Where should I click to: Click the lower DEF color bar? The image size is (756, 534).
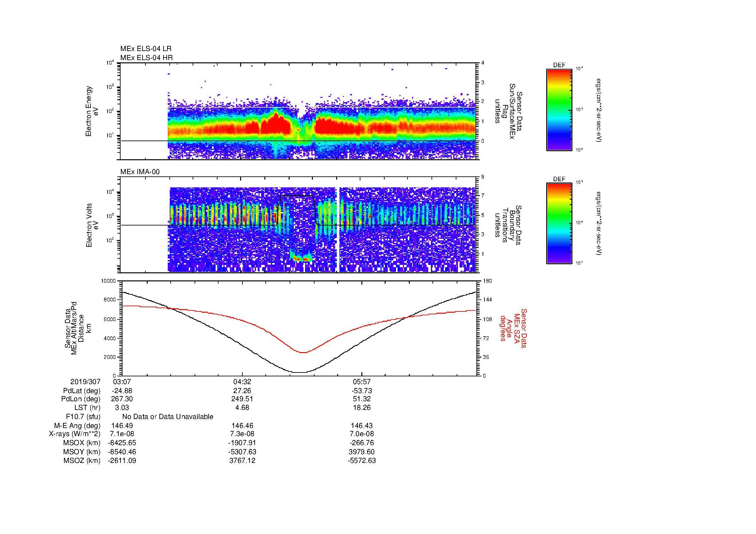pos(559,224)
